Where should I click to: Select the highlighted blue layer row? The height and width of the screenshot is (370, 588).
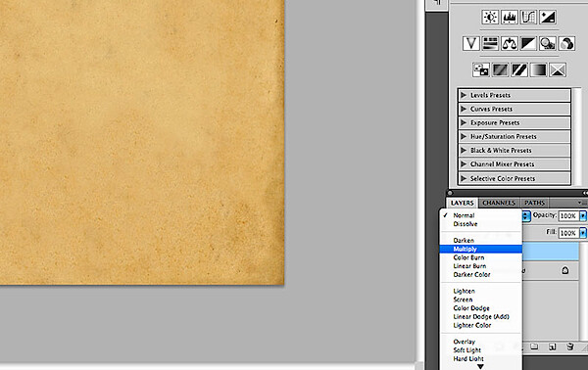pos(550,252)
